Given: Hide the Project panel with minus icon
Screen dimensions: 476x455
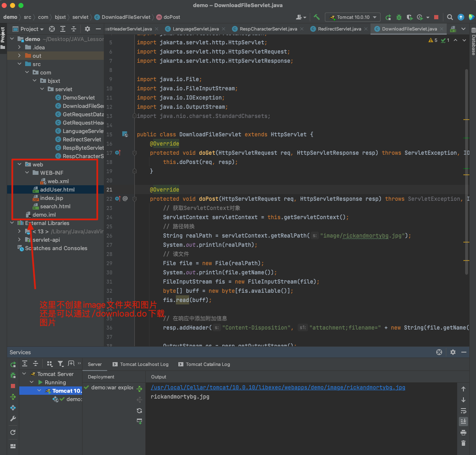Looking at the screenshot, I should click(x=98, y=29).
